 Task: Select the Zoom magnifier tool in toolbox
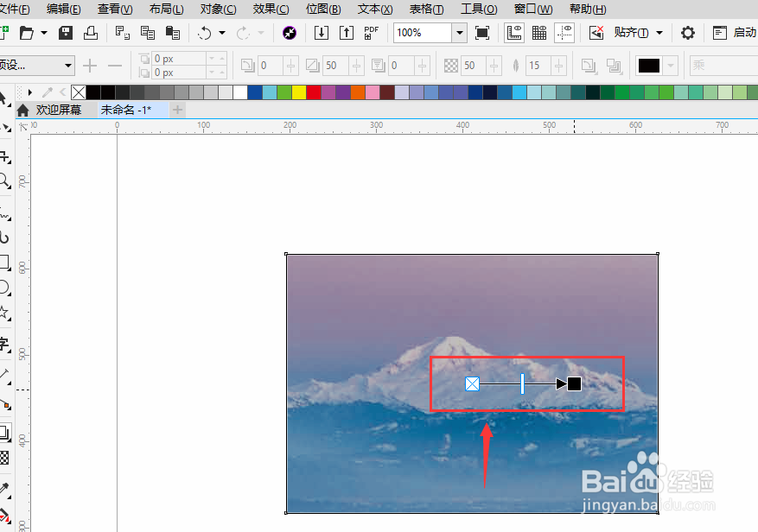click(x=5, y=181)
